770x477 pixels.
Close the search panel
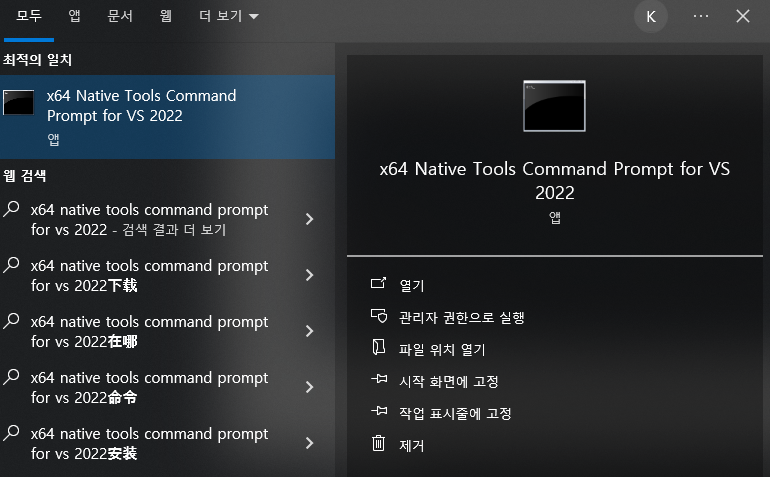(x=743, y=16)
